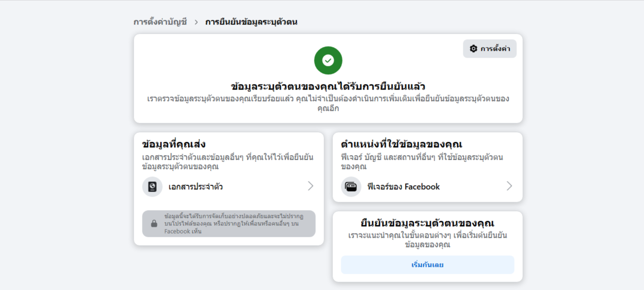Image resolution: width=644 pixels, height=290 pixels.
Task: Click the Facebook features card icon
Action: click(x=351, y=187)
